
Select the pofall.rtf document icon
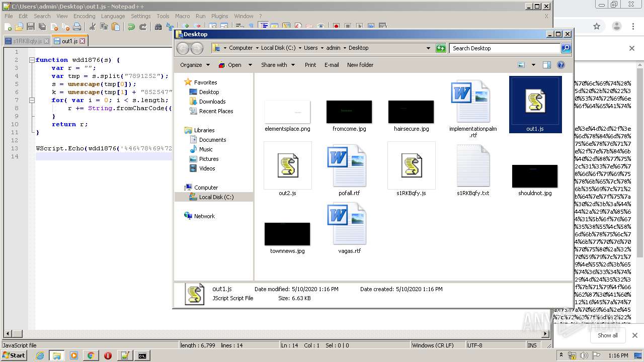coord(347,166)
